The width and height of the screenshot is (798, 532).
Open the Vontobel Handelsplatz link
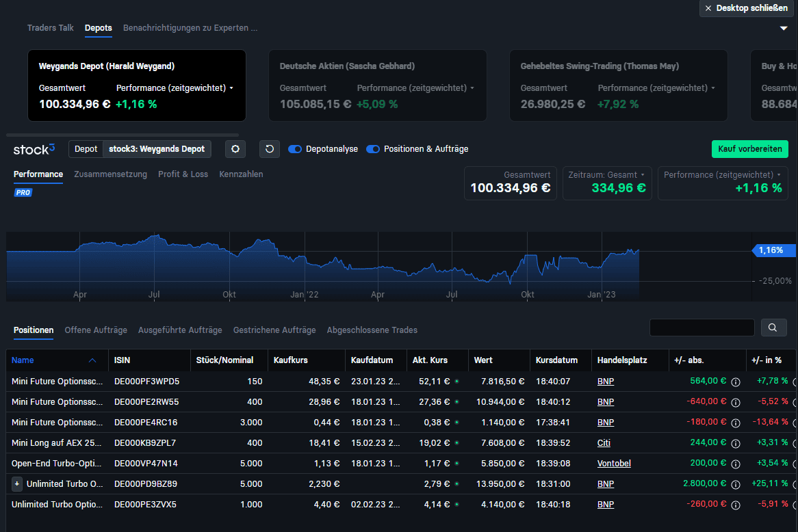614,464
